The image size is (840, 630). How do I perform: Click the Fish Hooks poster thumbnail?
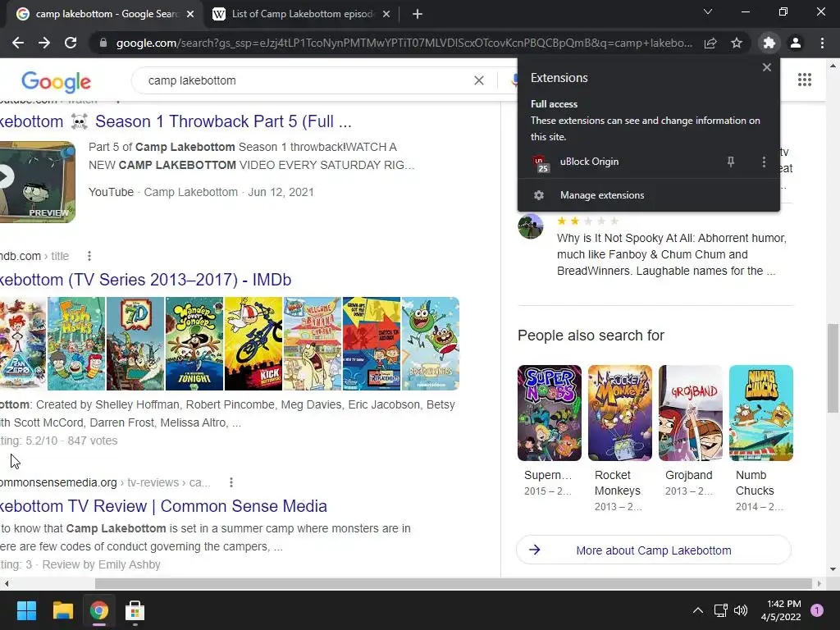76,344
